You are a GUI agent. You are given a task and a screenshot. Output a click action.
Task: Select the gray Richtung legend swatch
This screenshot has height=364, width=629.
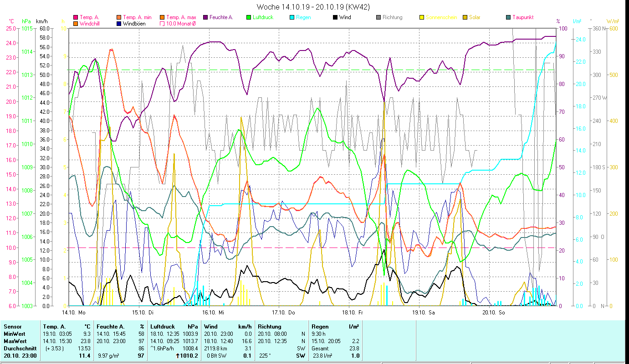(x=378, y=17)
